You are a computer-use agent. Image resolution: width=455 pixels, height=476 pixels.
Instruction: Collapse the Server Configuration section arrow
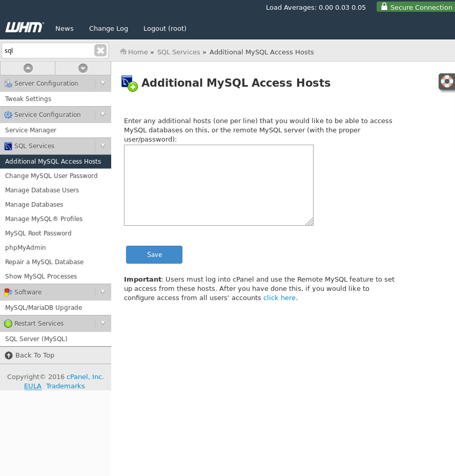click(103, 83)
